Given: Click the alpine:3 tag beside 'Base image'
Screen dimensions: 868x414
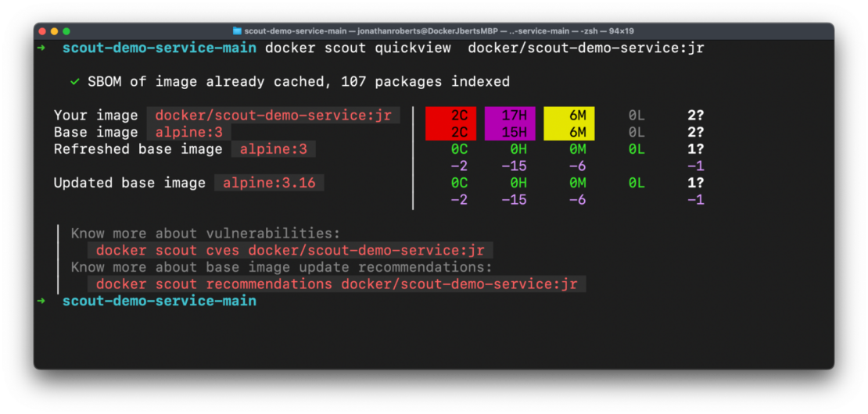Looking at the screenshot, I should (188, 132).
